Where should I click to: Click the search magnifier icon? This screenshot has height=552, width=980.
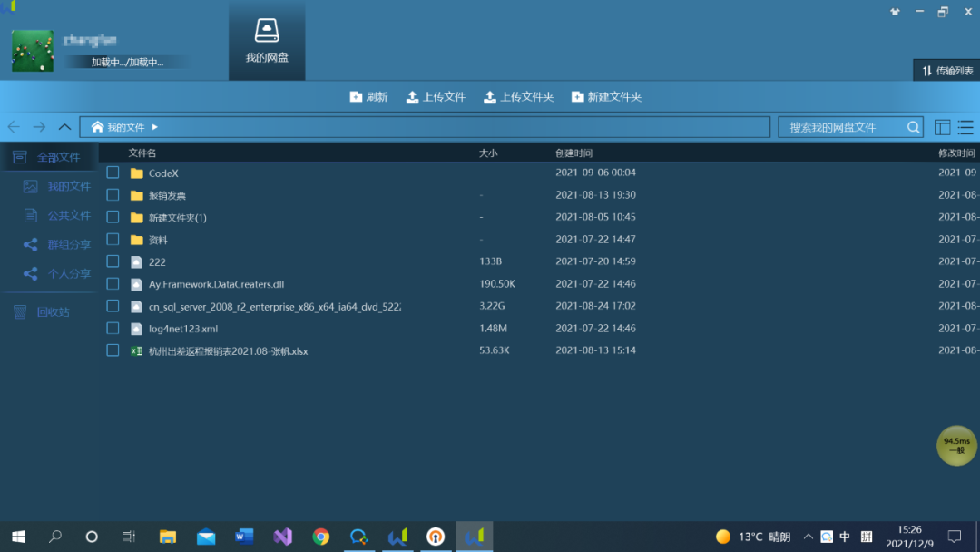coord(913,128)
